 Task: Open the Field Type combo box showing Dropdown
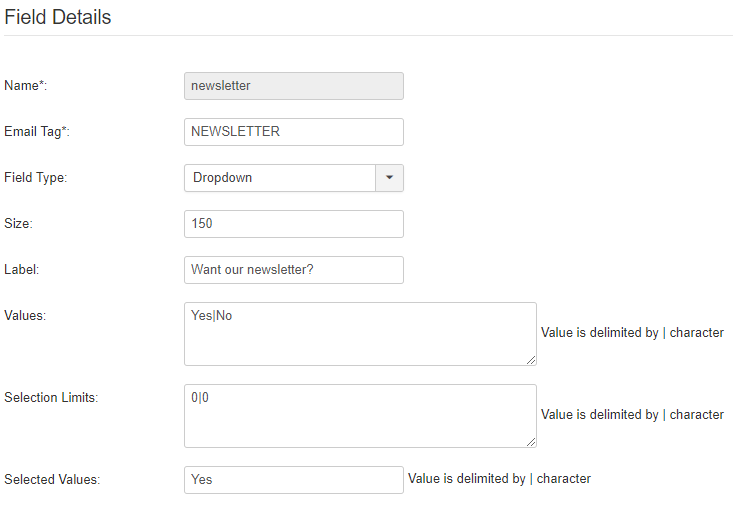[x=279, y=178]
